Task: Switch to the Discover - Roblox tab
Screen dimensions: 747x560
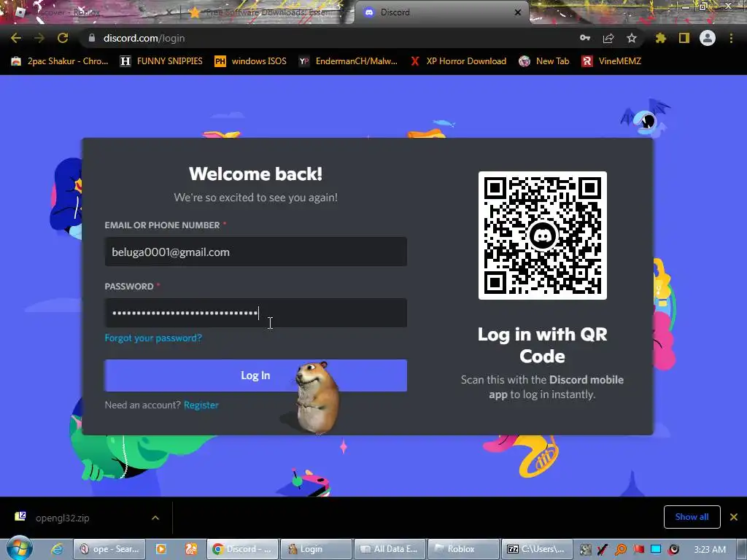Action: (90, 12)
